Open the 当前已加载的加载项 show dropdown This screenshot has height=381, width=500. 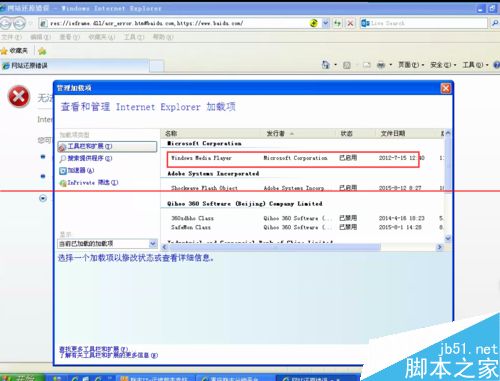153,244
